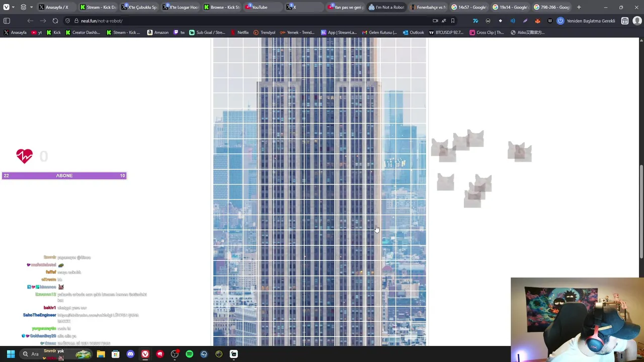The width and height of the screenshot is (644, 362).
Task: Open the Cross Clip bookmark
Action: (486, 32)
